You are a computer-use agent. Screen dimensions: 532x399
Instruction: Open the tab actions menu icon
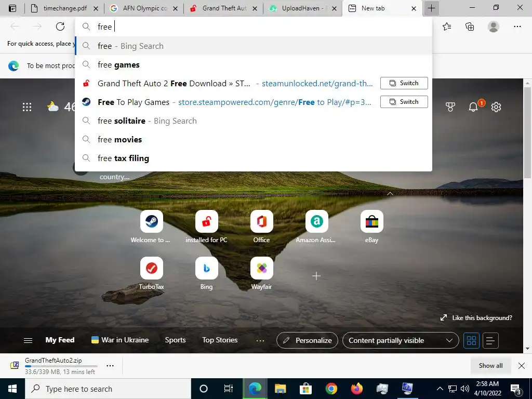point(12,8)
